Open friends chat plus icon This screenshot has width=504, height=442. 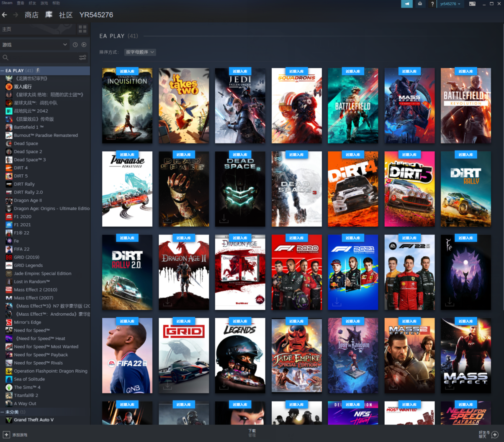(x=495, y=434)
